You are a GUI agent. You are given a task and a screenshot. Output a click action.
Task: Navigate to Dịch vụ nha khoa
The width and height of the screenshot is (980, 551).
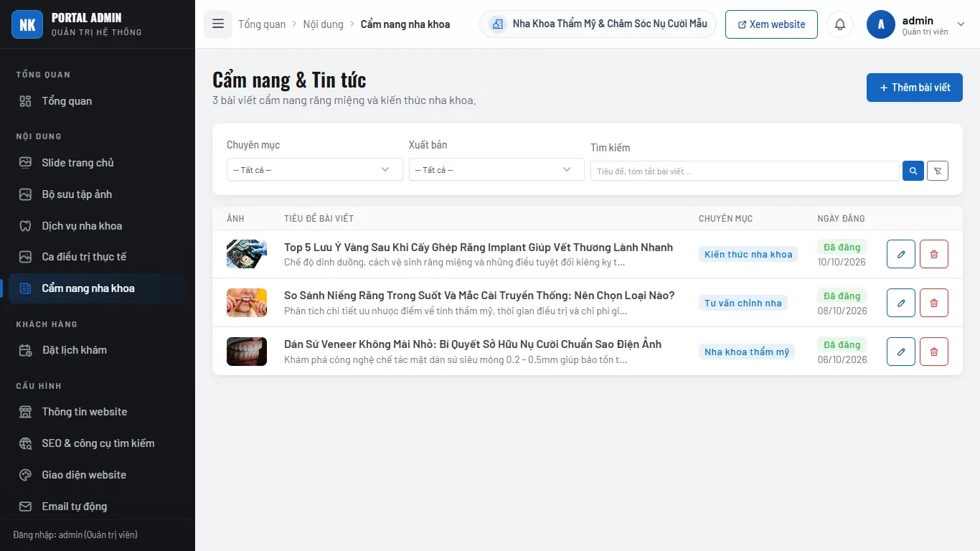(x=98, y=226)
